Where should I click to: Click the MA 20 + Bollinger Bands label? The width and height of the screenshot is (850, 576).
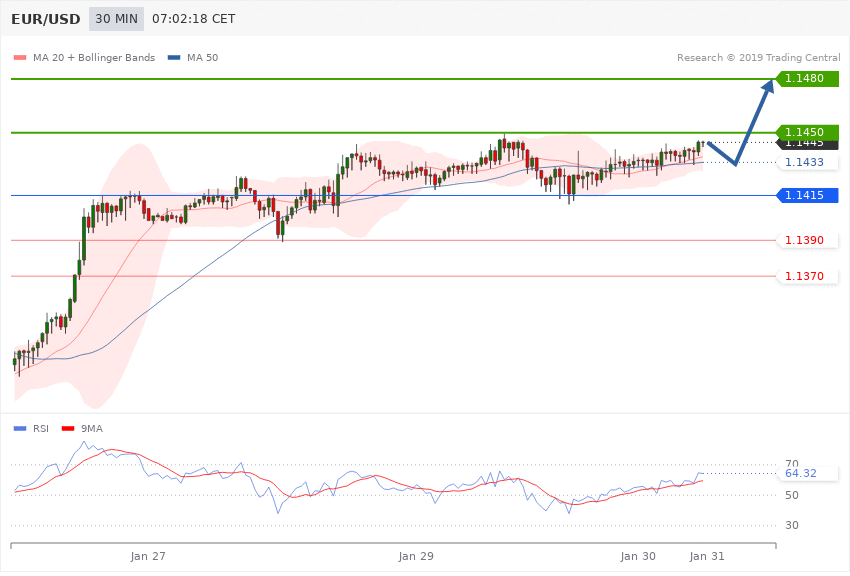click(94, 57)
